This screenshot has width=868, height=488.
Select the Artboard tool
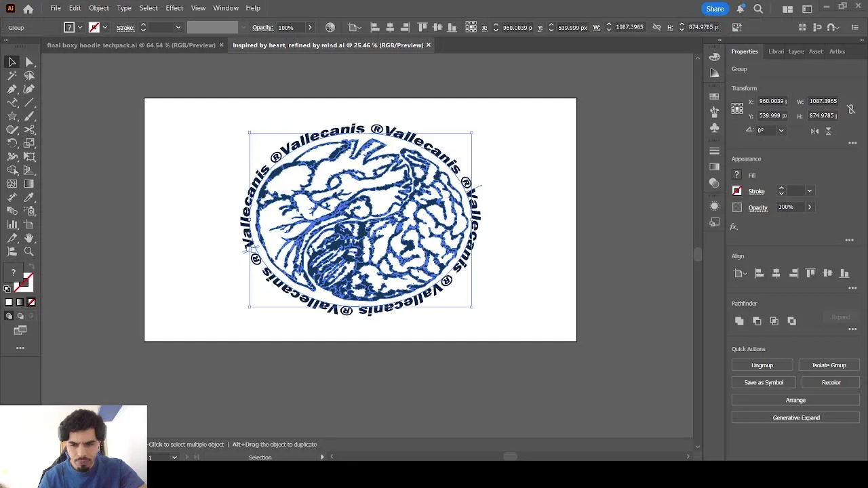point(29,224)
